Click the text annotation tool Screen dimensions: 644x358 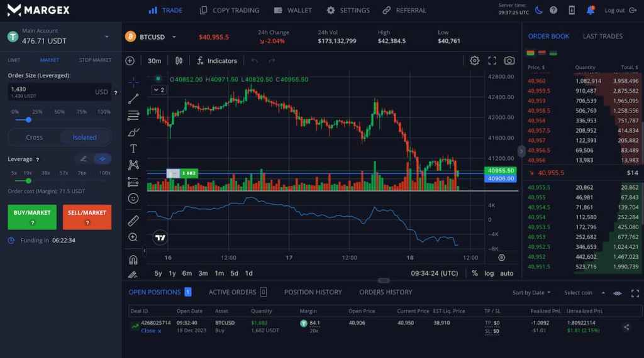(x=133, y=149)
